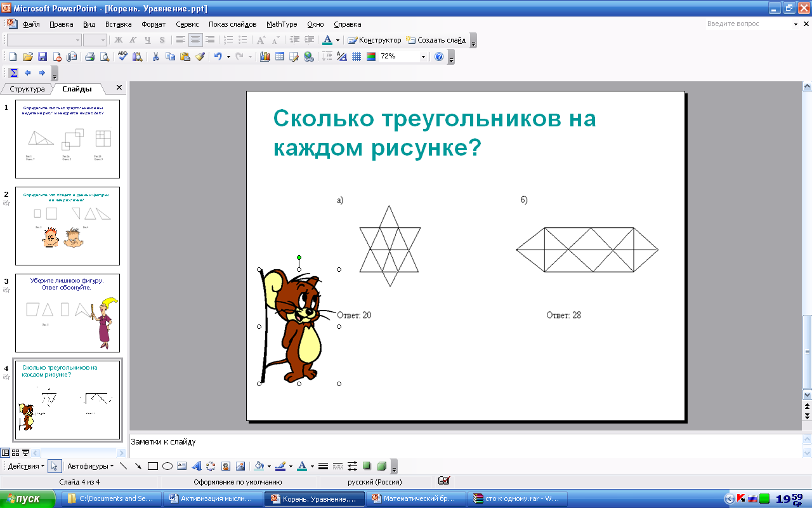Toggle Underline formatting (Ч)
812x508 pixels.
(x=148, y=40)
